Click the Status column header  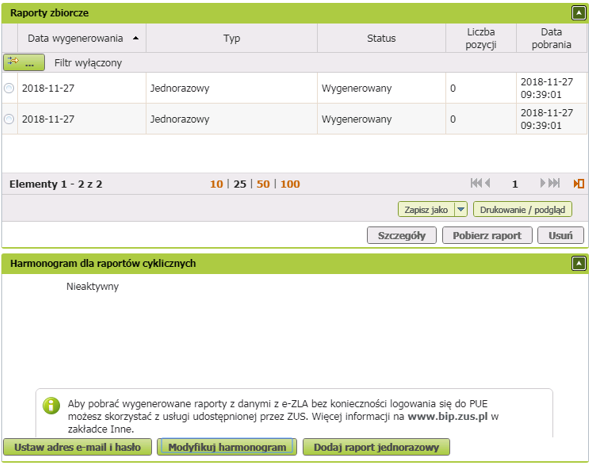pos(381,38)
